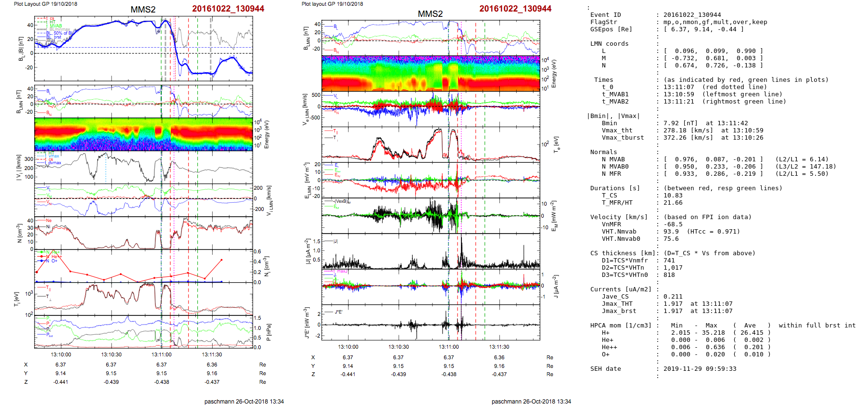Click the t_MVAB1 value 13:10:59

point(679,94)
